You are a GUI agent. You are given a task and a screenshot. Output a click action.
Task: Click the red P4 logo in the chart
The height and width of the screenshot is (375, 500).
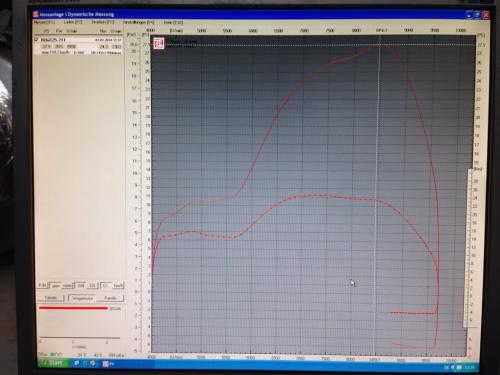pyautogui.click(x=159, y=43)
